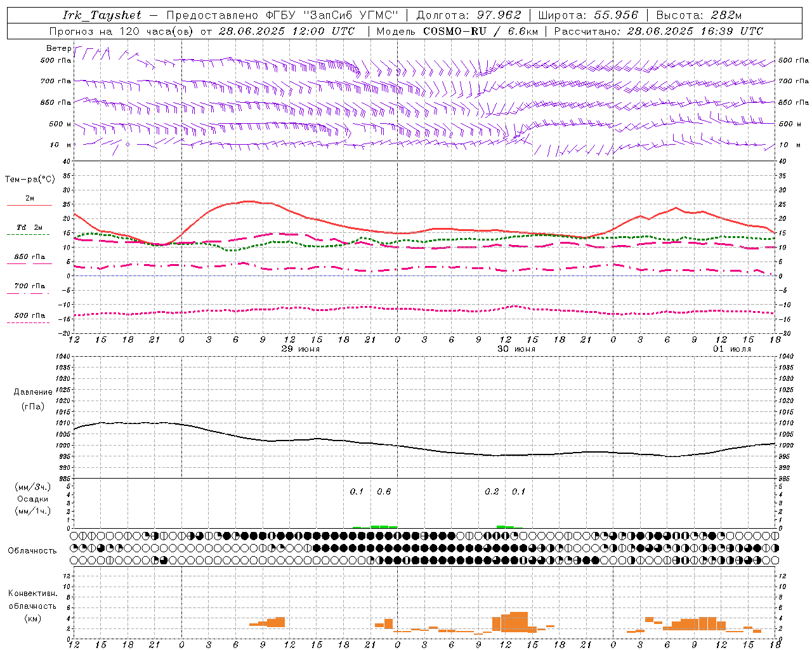
Task: Select the Облачность cloud cover label
Action: point(32,551)
